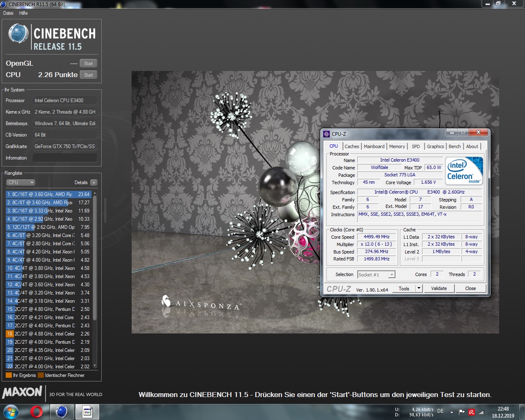This screenshot has width=525, height=420.
Task: Click the Code Name Wolfdale field
Action: pyautogui.click(x=379, y=167)
